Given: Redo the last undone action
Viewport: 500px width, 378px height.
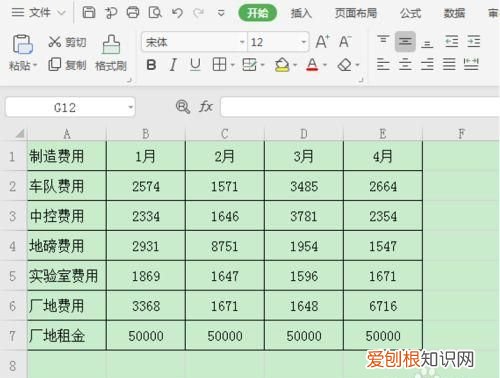Looking at the screenshot, I should point(199,13).
